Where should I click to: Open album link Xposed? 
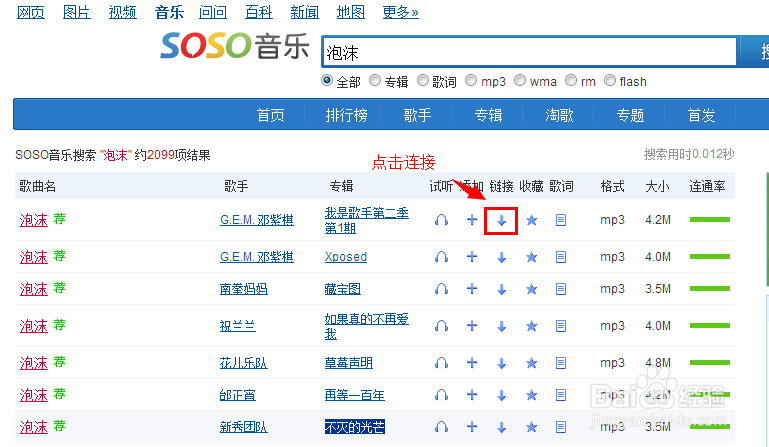(x=346, y=257)
